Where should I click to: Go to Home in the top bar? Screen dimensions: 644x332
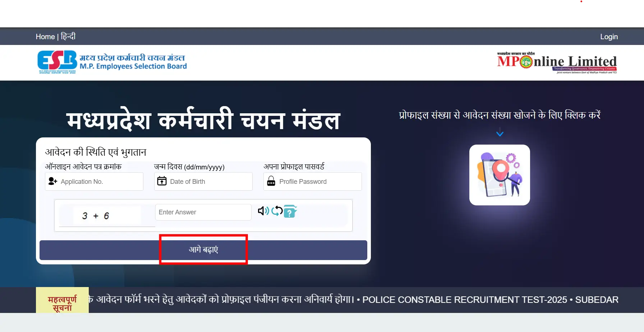pos(45,37)
